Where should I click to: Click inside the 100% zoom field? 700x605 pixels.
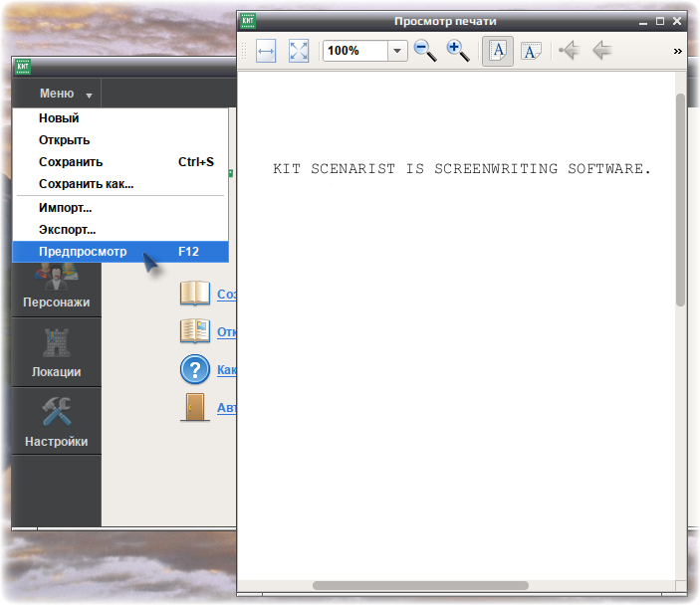tap(355, 51)
